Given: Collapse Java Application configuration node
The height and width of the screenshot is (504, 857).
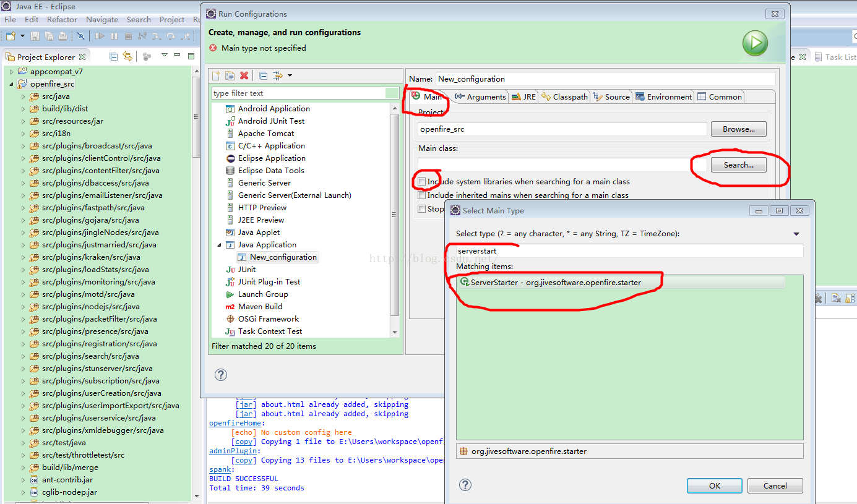Looking at the screenshot, I should pyautogui.click(x=219, y=245).
